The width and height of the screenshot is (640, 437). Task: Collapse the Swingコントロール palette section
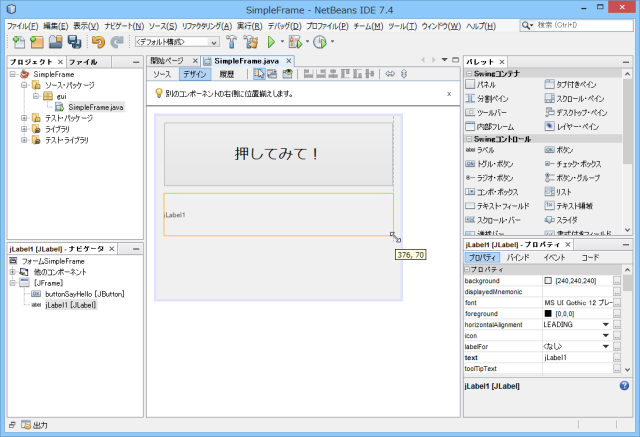(469, 139)
